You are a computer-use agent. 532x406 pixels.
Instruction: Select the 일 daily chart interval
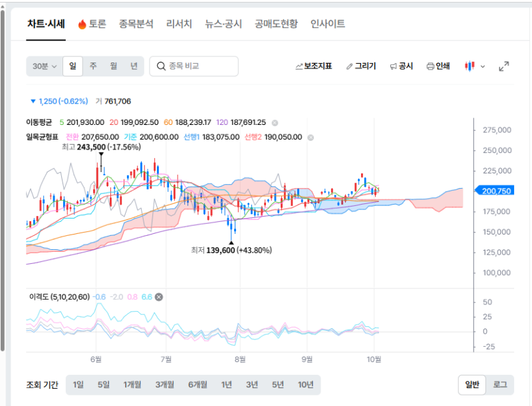[x=72, y=66]
